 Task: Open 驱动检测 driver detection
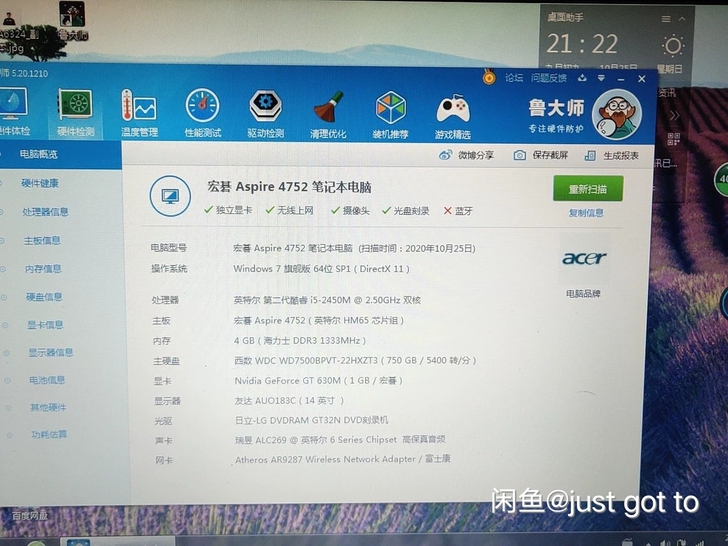tap(265, 114)
